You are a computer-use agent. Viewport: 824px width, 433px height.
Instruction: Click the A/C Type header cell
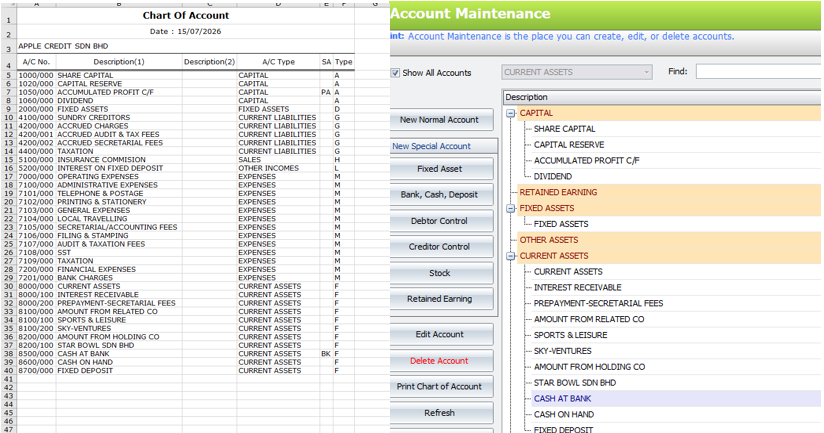pyautogui.click(x=278, y=61)
